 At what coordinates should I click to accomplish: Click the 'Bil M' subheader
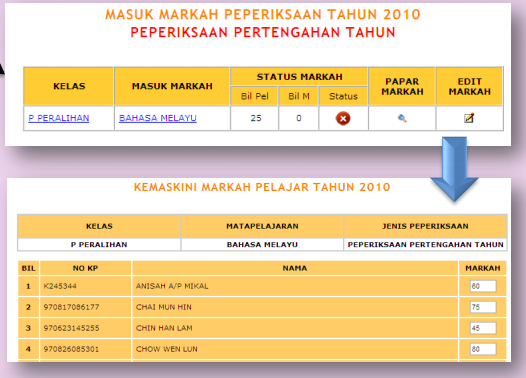coord(299,96)
